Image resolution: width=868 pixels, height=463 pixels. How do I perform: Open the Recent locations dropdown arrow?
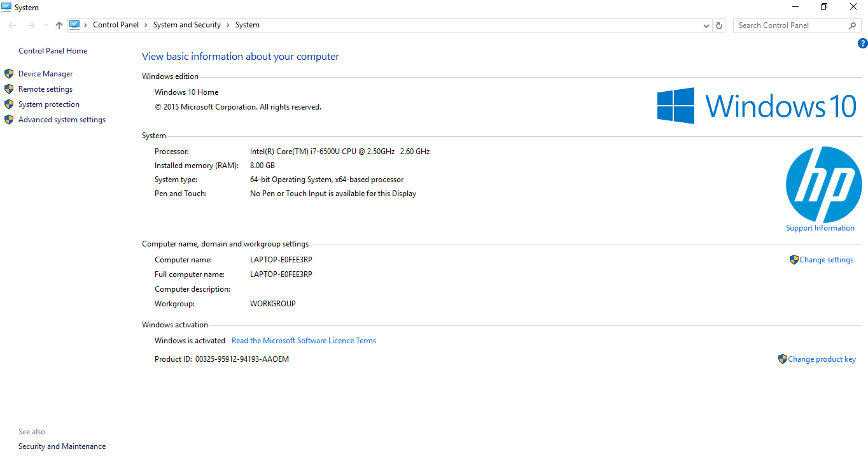pyautogui.click(x=45, y=25)
